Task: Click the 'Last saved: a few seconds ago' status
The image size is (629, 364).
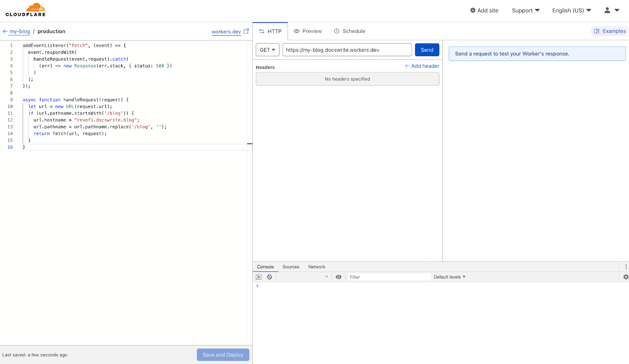Action: point(35,355)
